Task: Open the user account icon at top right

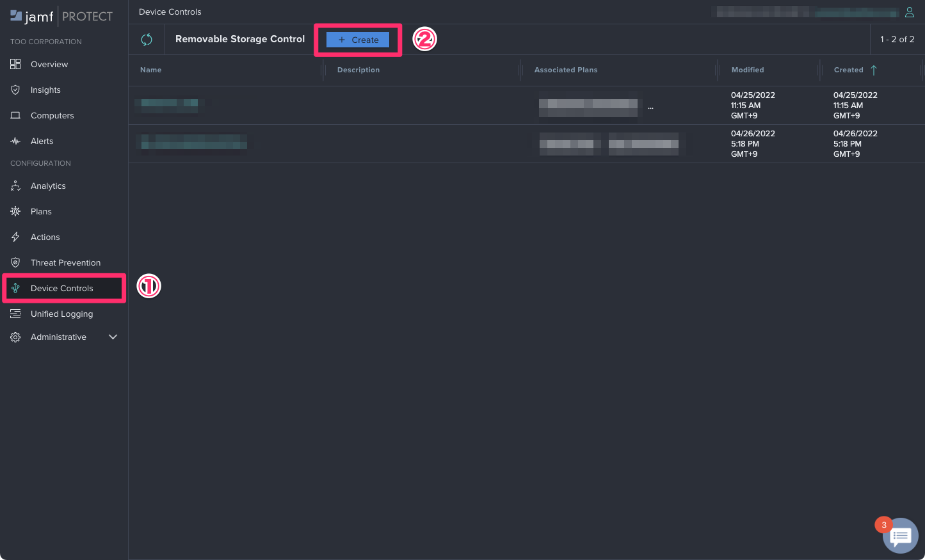Action: pyautogui.click(x=909, y=12)
